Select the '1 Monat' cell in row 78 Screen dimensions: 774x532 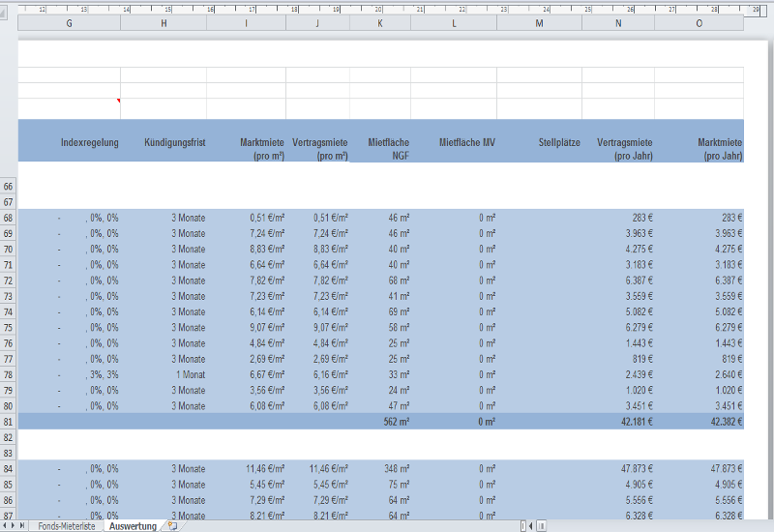point(164,375)
